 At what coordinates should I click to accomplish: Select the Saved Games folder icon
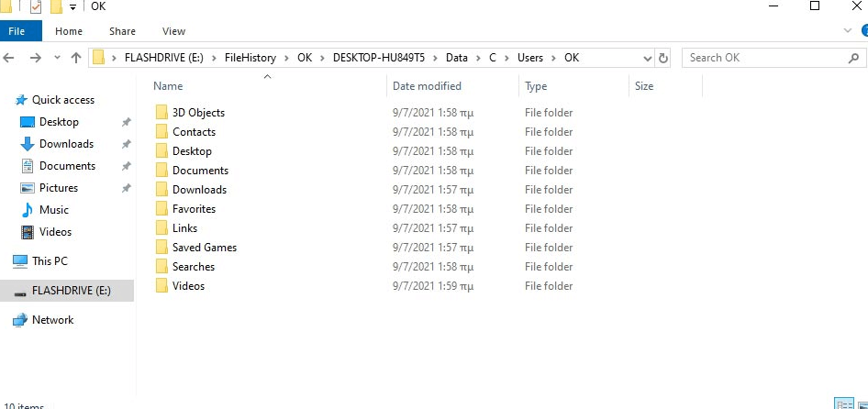161,248
